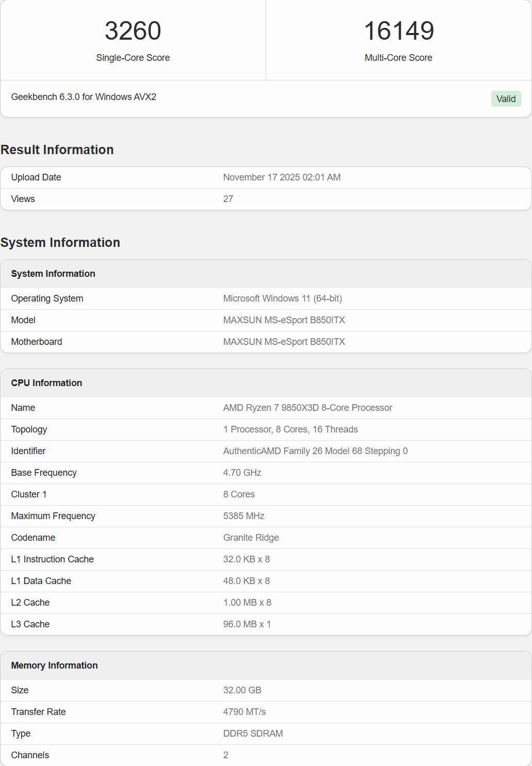Click the Single-Core Score value 3260
This screenshot has width=532, height=766.
click(133, 31)
